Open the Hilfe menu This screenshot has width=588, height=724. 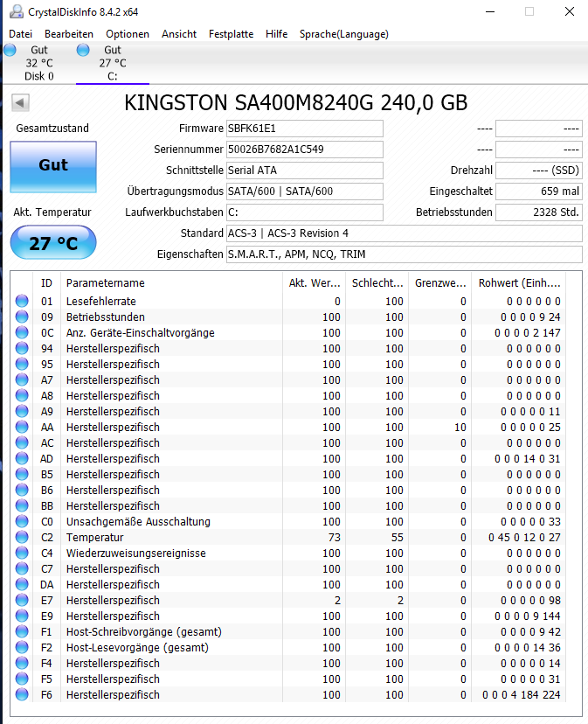tap(276, 34)
